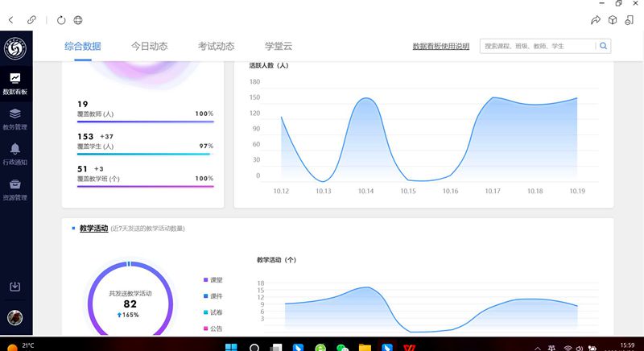Click the refresh icon in top bar
644x351 pixels.
[x=61, y=19]
